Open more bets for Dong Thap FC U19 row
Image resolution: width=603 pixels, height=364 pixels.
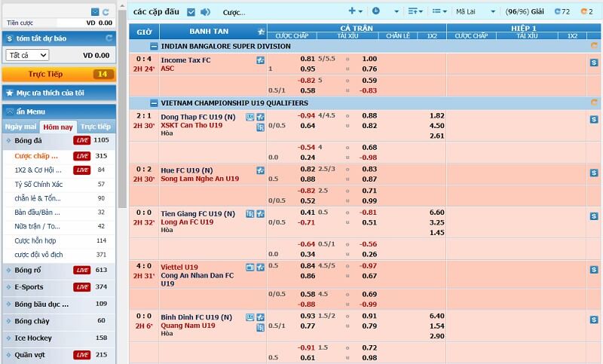[594, 120]
